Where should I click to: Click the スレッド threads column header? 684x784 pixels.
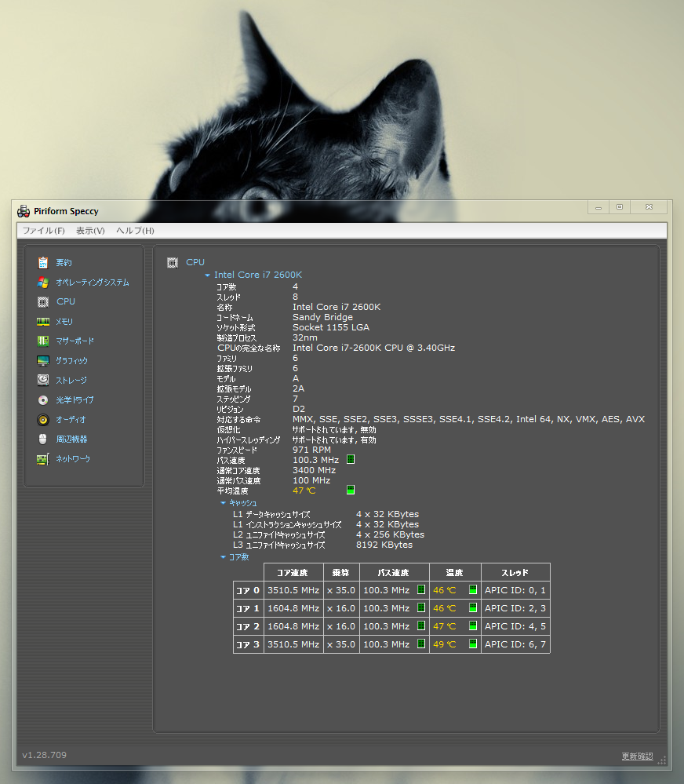click(x=515, y=572)
